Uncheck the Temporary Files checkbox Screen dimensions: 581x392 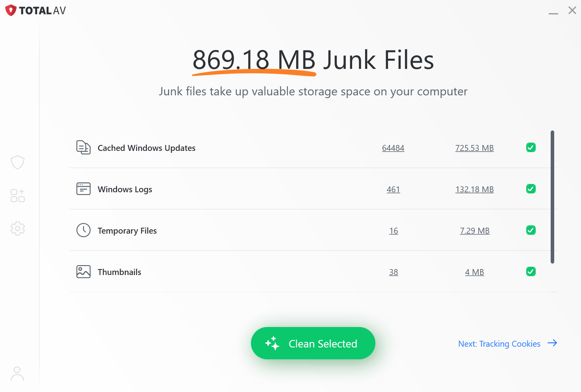[531, 230]
